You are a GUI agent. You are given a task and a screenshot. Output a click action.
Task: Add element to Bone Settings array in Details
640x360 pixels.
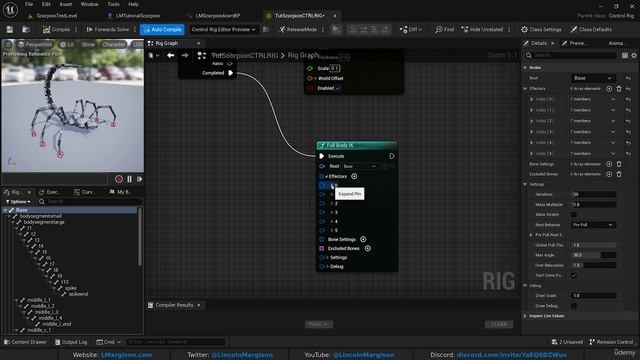click(609, 164)
